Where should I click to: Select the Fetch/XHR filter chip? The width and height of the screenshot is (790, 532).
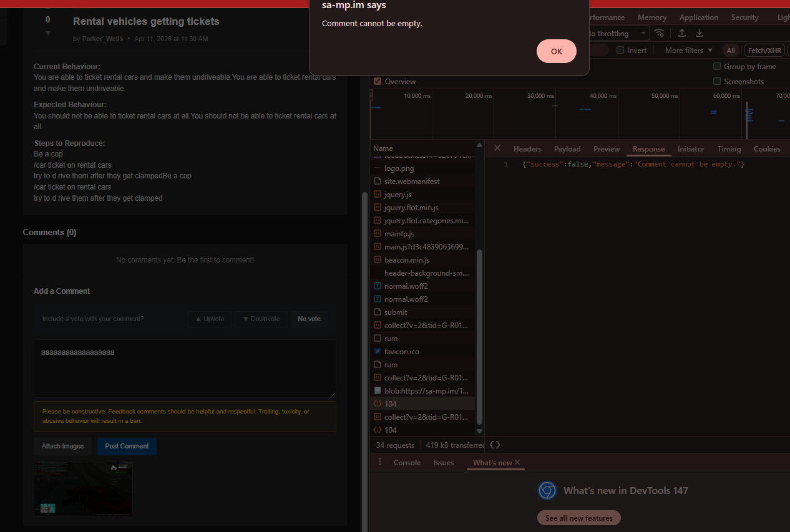[764, 51]
